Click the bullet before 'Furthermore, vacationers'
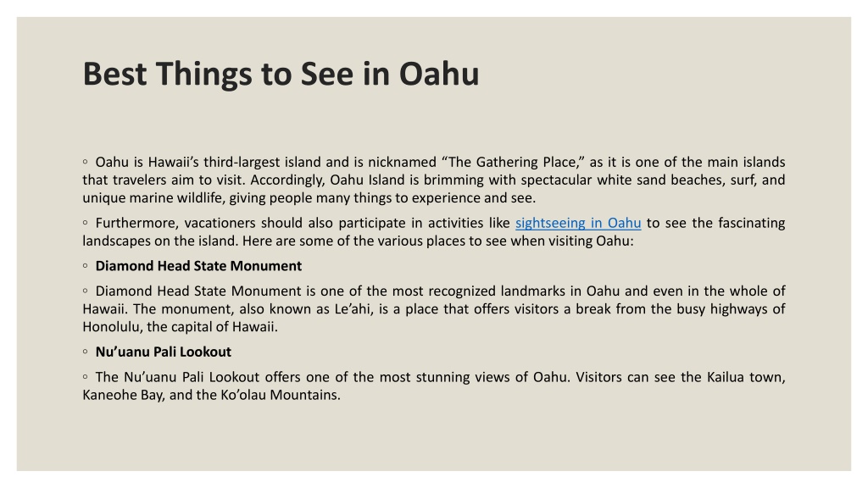The image size is (868, 488). click(x=86, y=223)
